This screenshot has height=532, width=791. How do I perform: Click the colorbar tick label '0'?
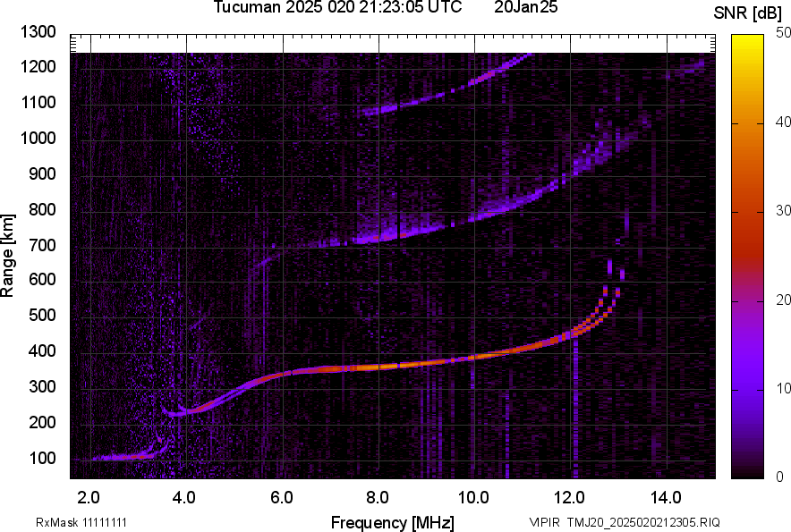pyautogui.click(x=780, y=476)
